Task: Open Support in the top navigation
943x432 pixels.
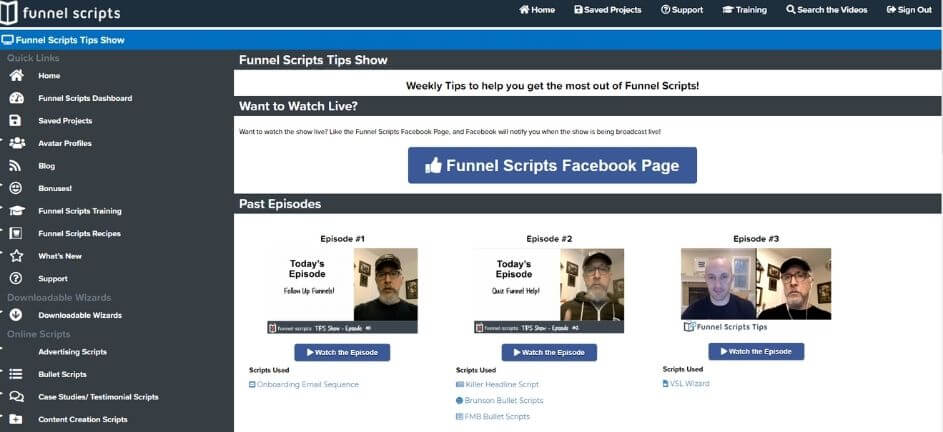Action: 682,10
